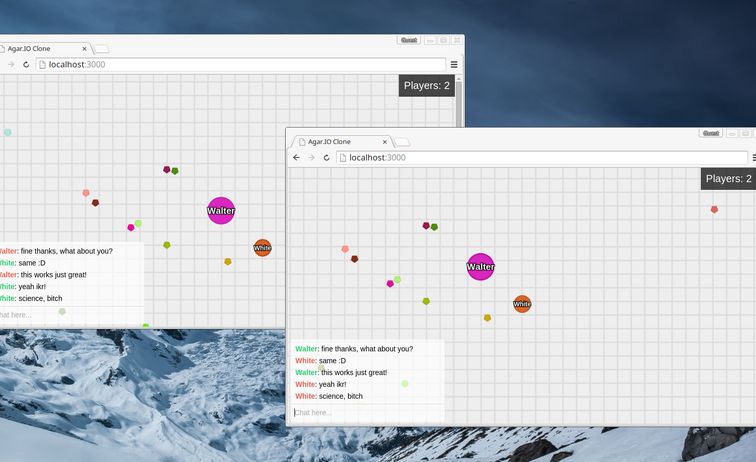Open a new tab in the left browser window
Image resolution: width=756 pixels, height=462 pixels.
point(101,48)
